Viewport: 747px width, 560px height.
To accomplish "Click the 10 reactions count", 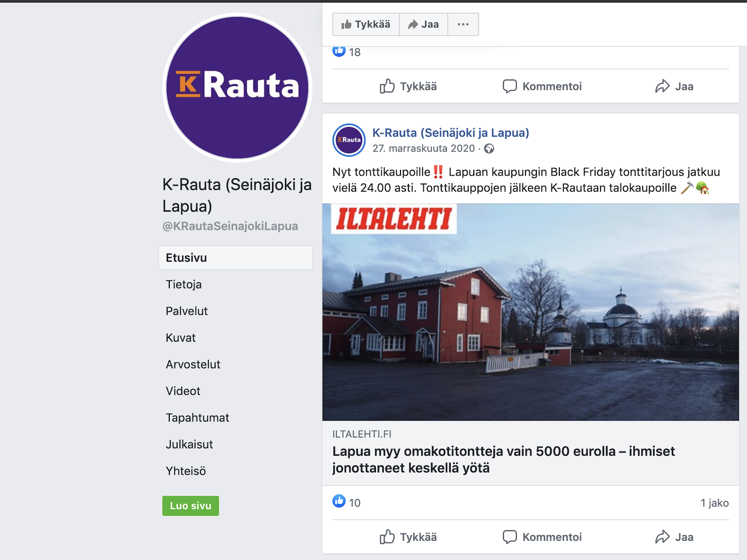I will point(355,503).
